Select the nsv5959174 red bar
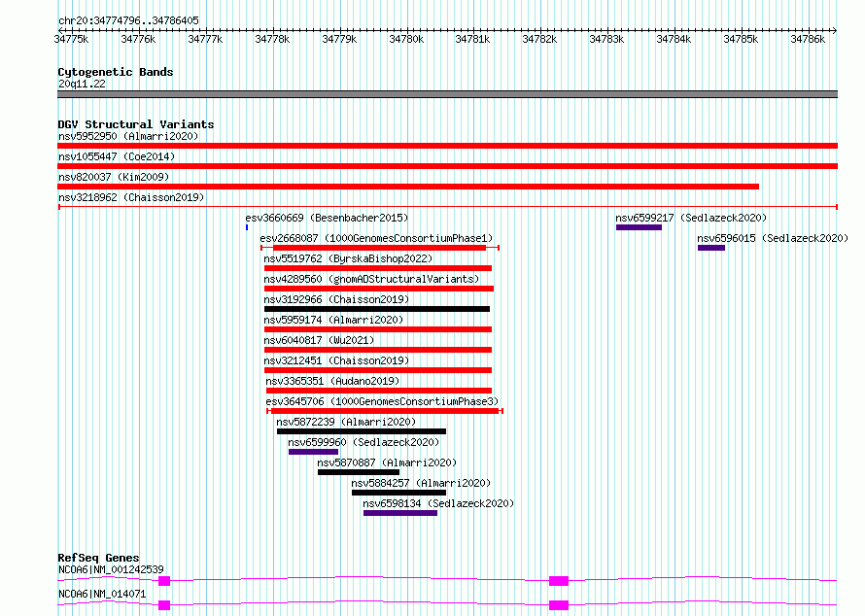 (x=378, y=329)
